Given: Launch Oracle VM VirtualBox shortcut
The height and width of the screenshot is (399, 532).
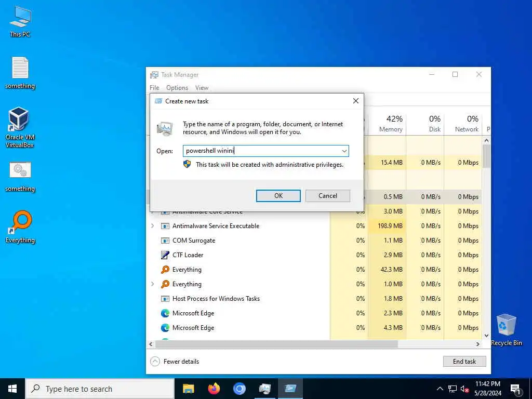Looking at the screenshot, I should [x=19, y=127].
